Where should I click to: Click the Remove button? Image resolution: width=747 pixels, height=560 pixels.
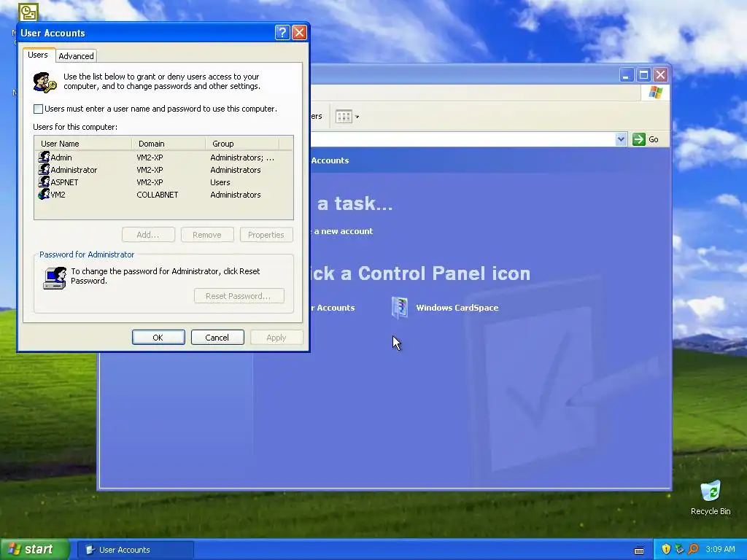coord(207,235)
